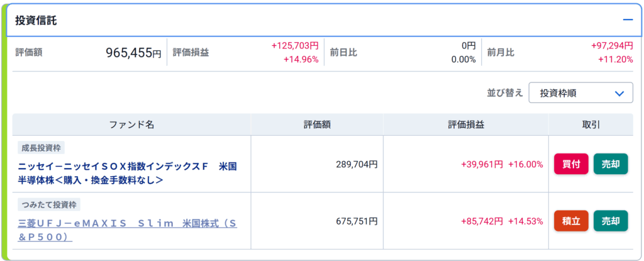Click the 投資信託 section title

pos(36,21)
